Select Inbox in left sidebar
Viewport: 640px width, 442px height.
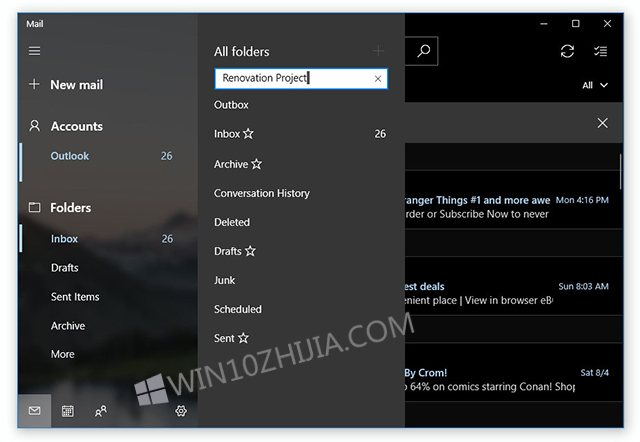coord(109,239)
